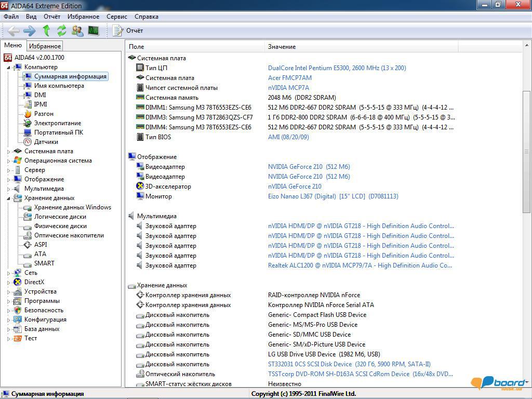The height and width of the screenshot is (399, 532).
Task: Open the nVIDIA MCP7A chipset link
Action: (288, 88)
